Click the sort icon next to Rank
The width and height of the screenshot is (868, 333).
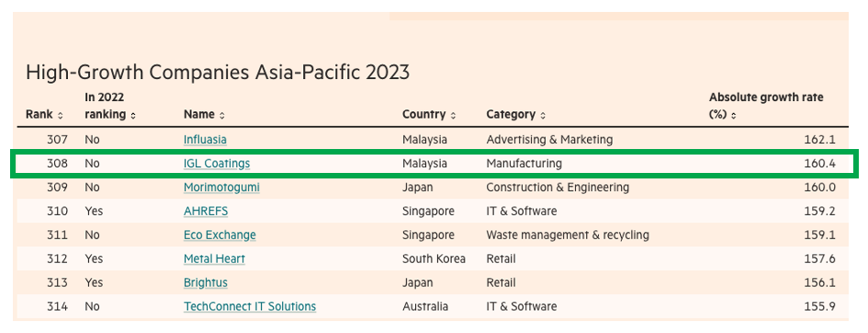(61, 116)
